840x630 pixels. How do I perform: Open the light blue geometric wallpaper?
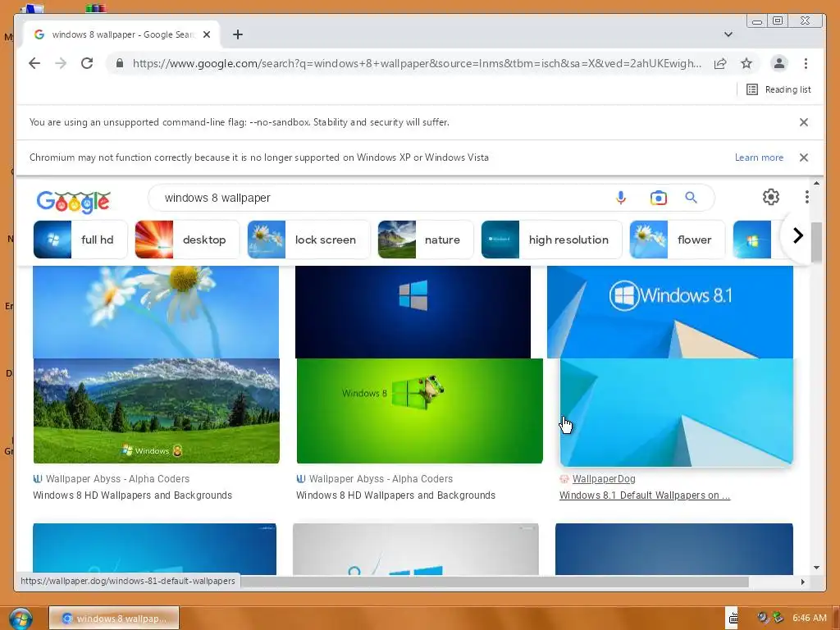(676, 413)
